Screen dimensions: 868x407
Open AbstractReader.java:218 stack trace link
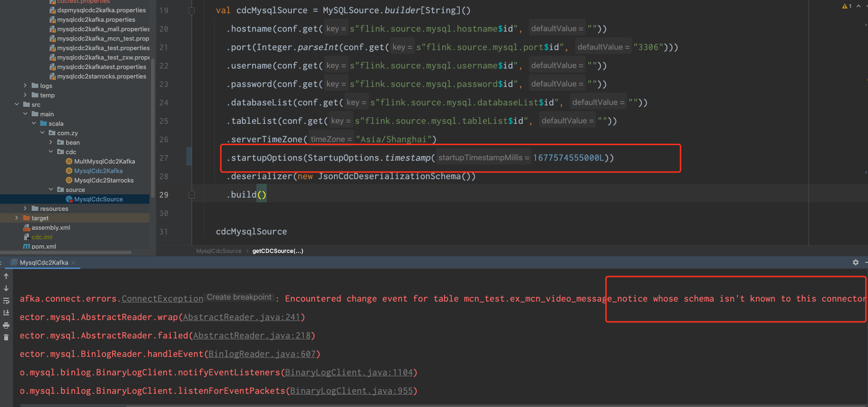pyautogui.click(x=252, y=336)
